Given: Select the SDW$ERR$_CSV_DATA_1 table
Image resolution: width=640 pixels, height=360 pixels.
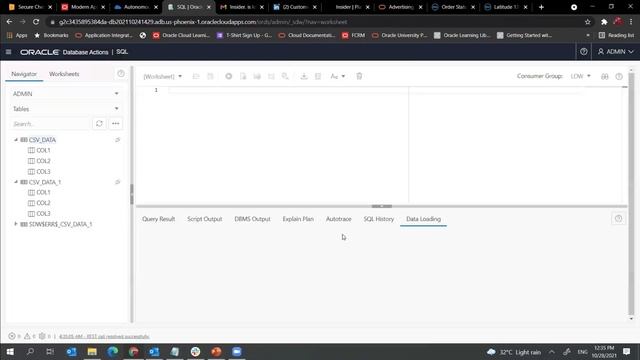Looking at the screenshot, I should [60, 224].
